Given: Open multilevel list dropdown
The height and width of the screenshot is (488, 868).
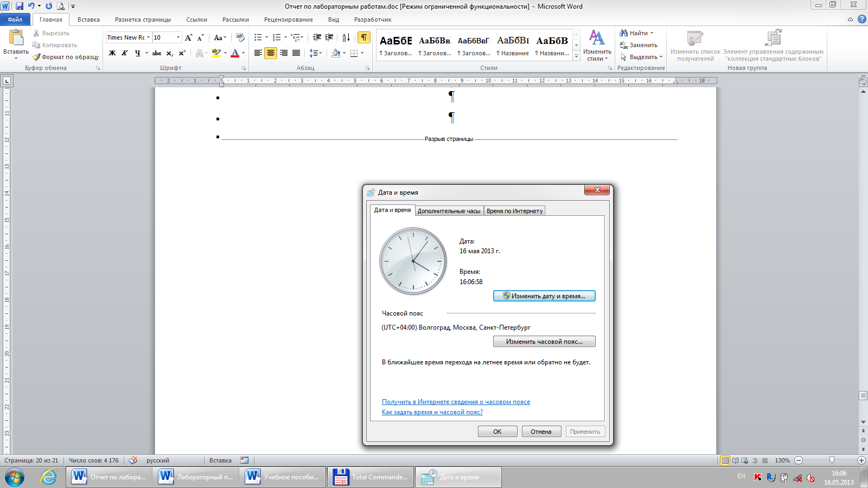Looking at the screenshot, I should pos(297,37).
